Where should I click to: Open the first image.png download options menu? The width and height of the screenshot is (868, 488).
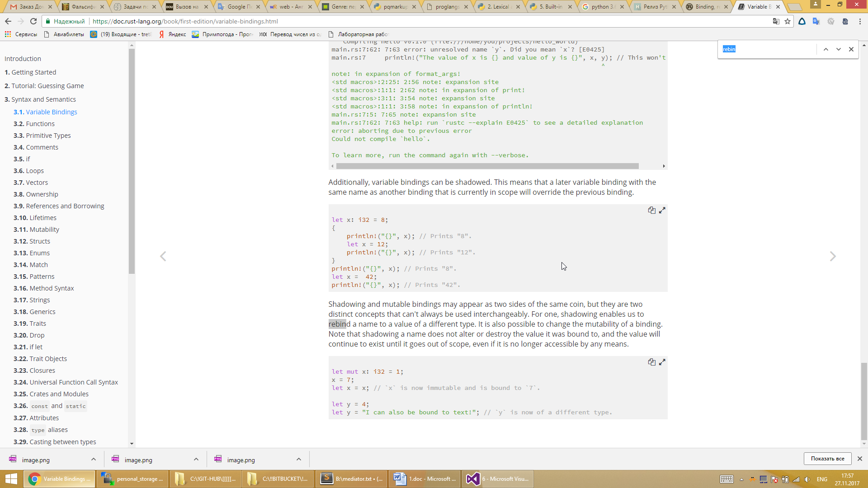[94, 460]
